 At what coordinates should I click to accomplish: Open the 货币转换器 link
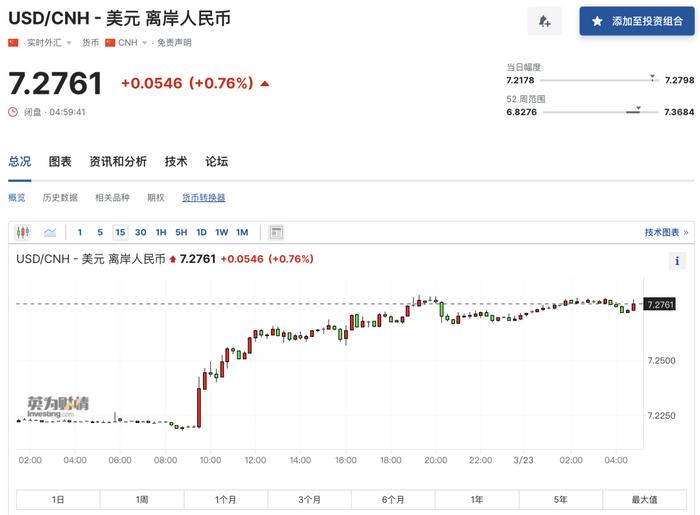[x=204, y=197]
